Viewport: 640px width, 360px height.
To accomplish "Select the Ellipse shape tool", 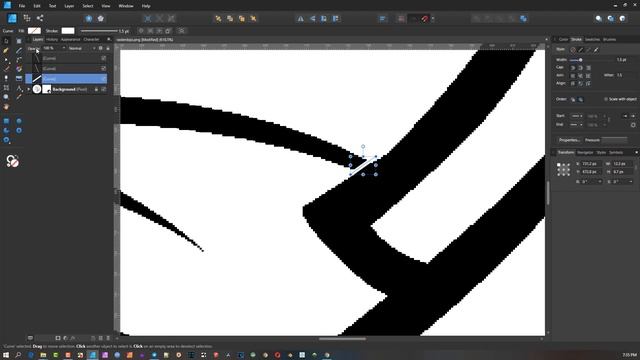I will [x=19, y=121].
